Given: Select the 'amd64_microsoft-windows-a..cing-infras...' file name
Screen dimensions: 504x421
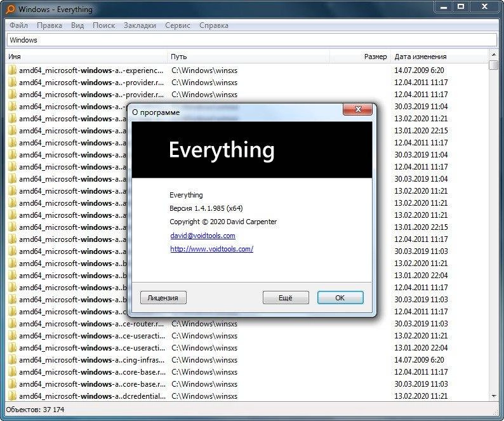Looking at the screenshot, I should coord(91,360).
